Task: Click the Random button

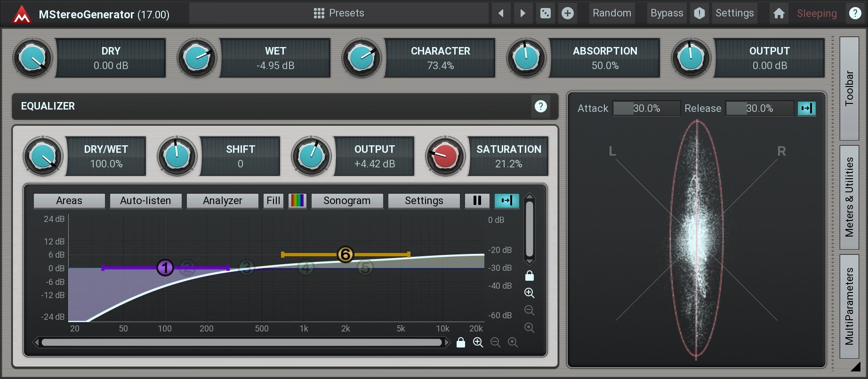Action: click(x=611, y=13)
